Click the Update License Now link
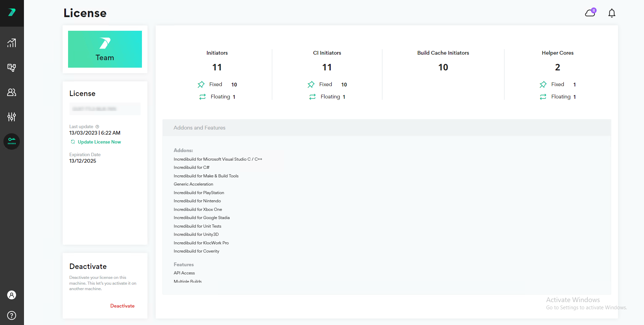Image resolution: width=644 pixels, height=325 pixels. (x=99, y=142)
